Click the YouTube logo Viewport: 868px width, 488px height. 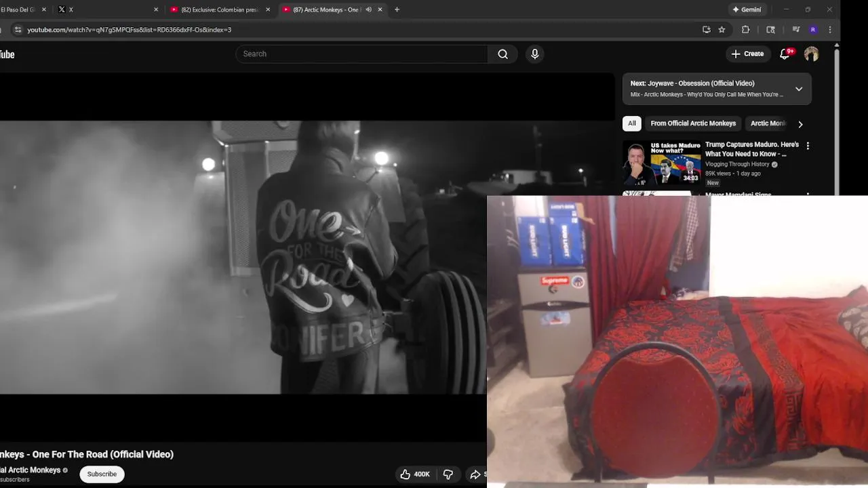pyautogui.click(x=7, y=54)
